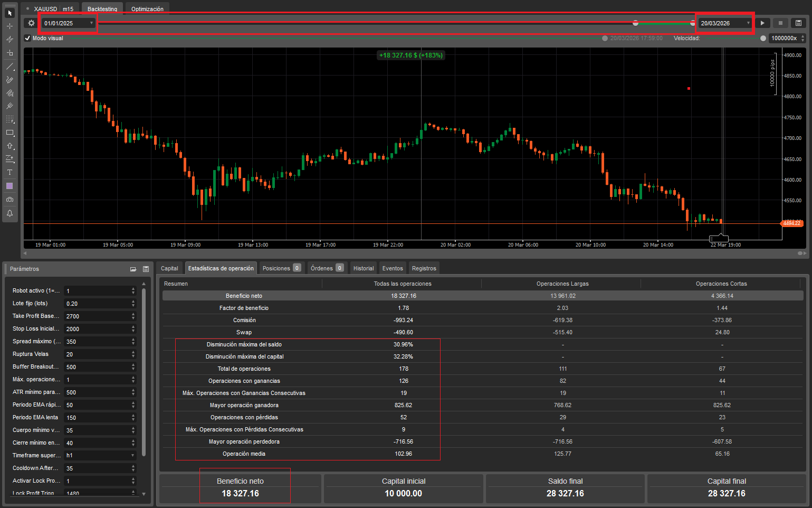Open the end date 20/03/2026 dropdown
Screen dimensions: 812x508
tap(748, 23)
